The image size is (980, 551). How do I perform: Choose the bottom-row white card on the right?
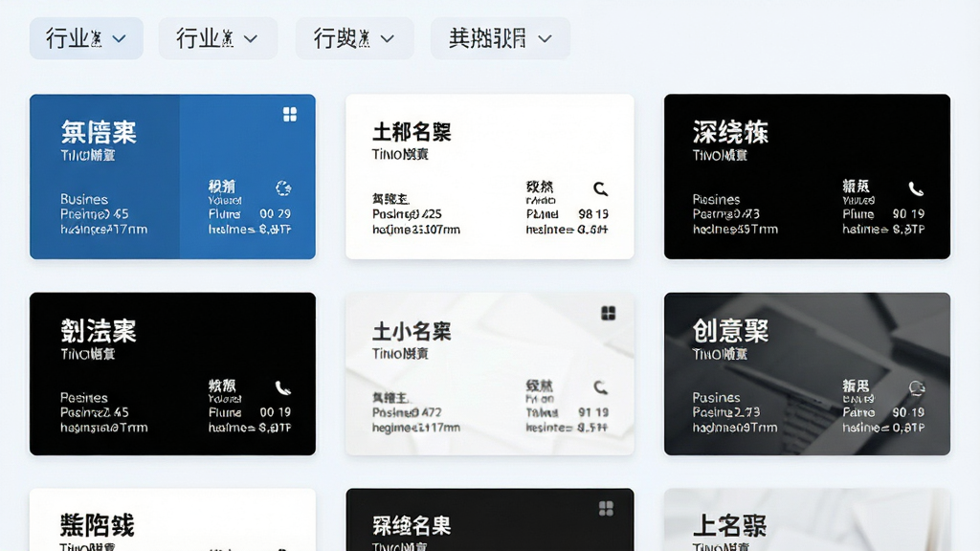coord(807,519)
